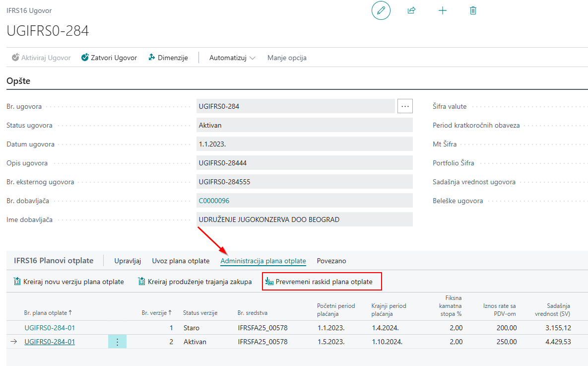Click the Zatvori Ugovor action icon
The image size is (588, 366).
[x=85, y=58]
